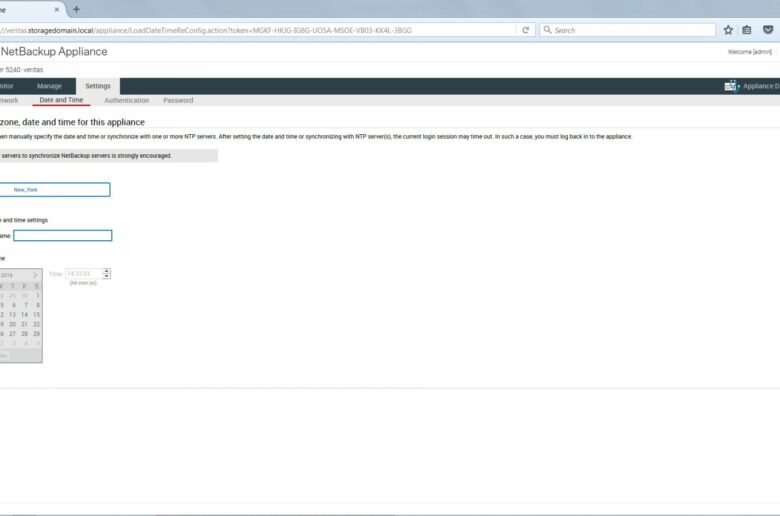Open the Settings menu

(98, 86)
